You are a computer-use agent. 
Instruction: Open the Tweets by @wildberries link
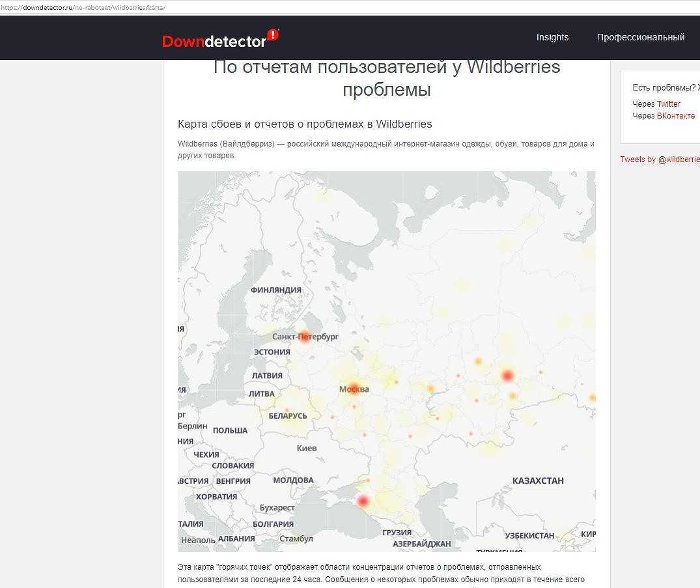click(660, 160)
